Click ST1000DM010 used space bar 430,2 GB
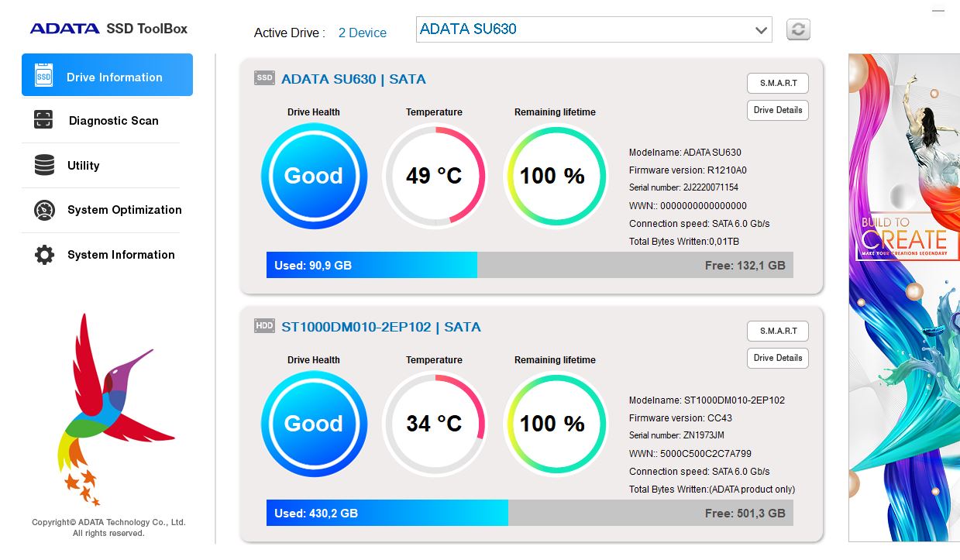The height and width of the screenshot is (560, 960). point(387,513)
